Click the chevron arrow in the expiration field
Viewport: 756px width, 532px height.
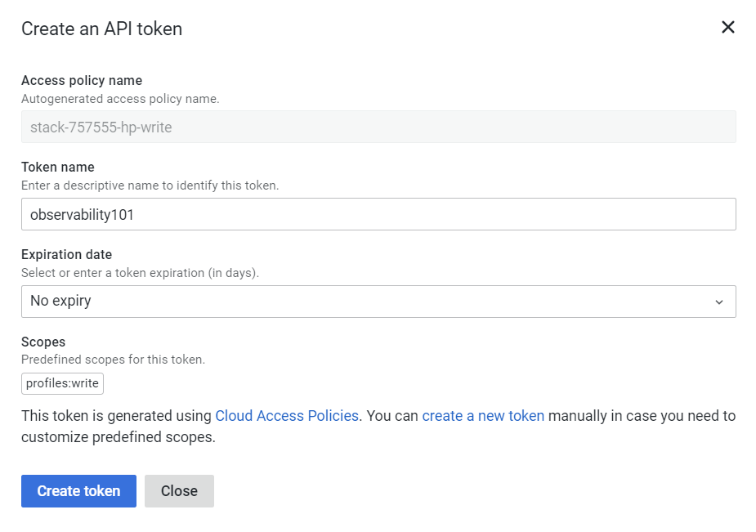[x=719, y=302]
